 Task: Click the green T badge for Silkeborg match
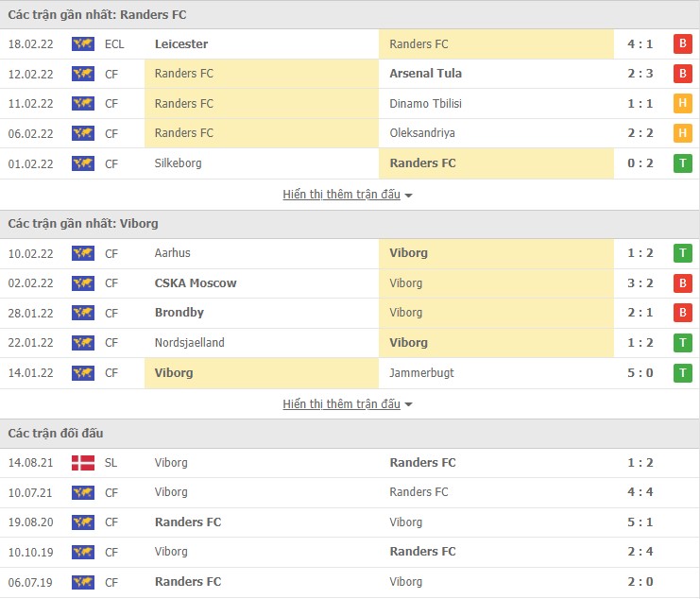point(682,163)
